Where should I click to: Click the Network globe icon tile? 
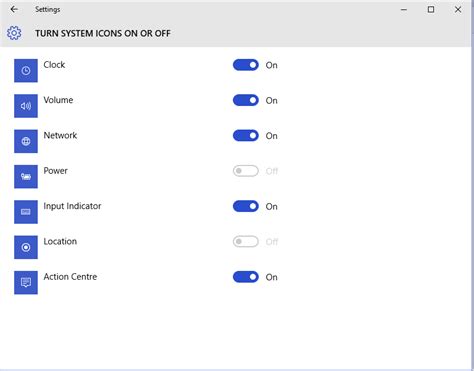pos(26,141)
